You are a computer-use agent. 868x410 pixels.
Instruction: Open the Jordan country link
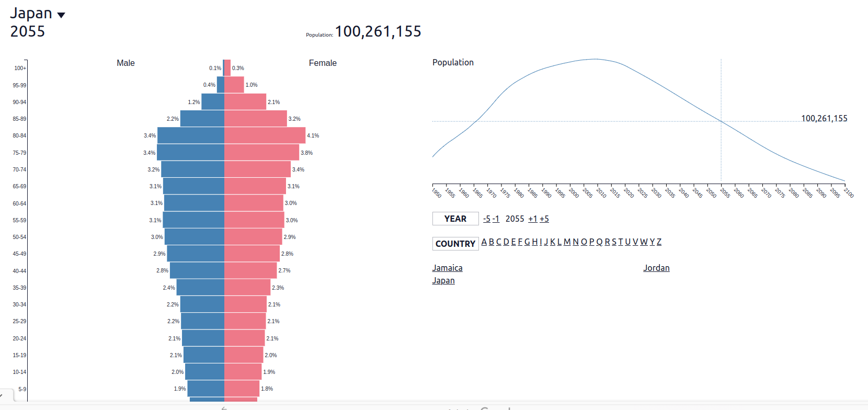pyautogui.click(x=656, y=268)
